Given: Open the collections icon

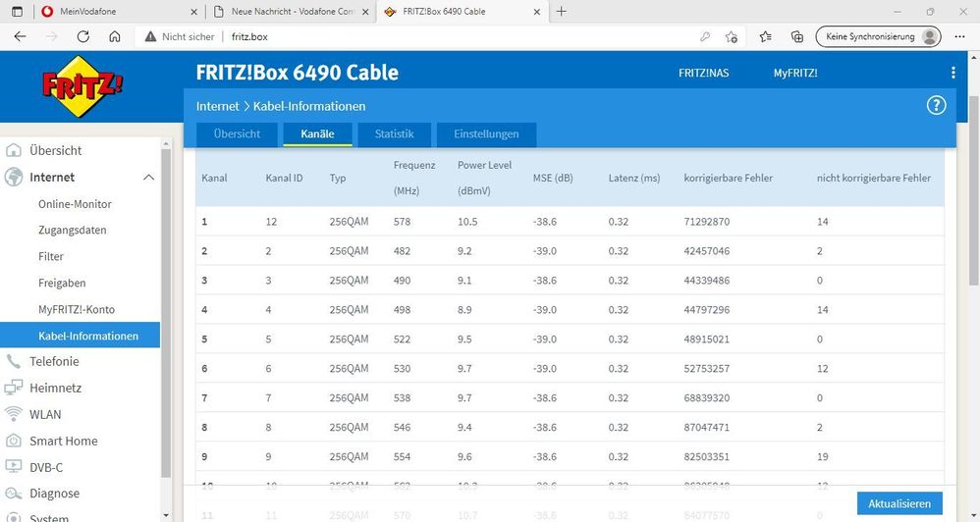Looking at the screenshot, I should click(x=797, y=37).
